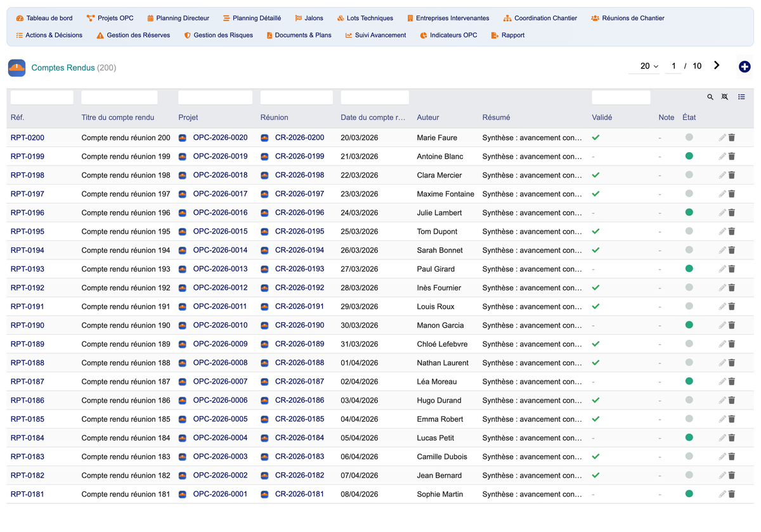Sort by the Auteur column header
The height and width of the screenshot is (532, 761).
point(428,117)
